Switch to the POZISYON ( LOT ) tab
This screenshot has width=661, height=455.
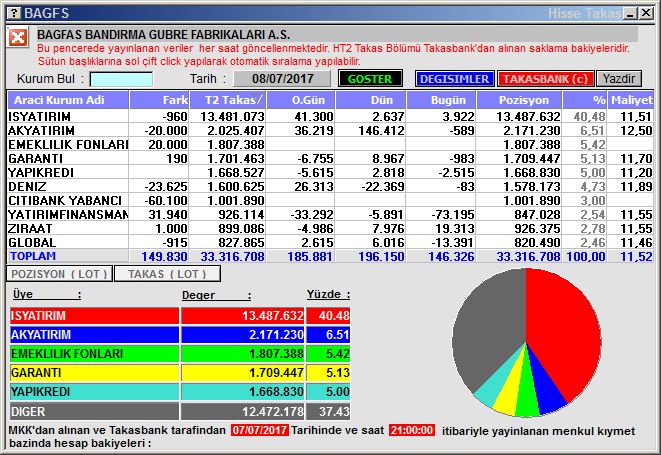pos(59,274)
